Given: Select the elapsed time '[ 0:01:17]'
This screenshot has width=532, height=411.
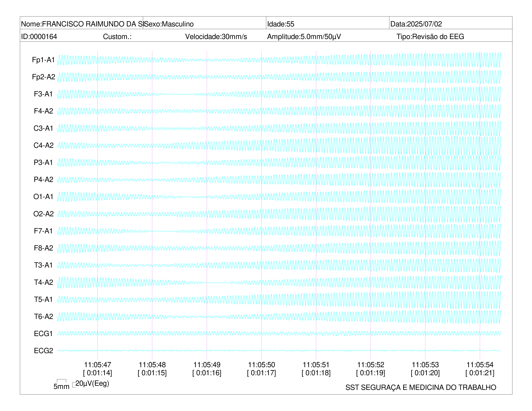Looking at the screenshot, I should (x=261, y=373).
